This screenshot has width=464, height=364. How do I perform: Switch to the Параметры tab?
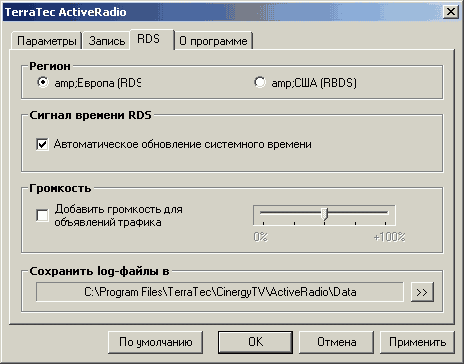(46, 41)
